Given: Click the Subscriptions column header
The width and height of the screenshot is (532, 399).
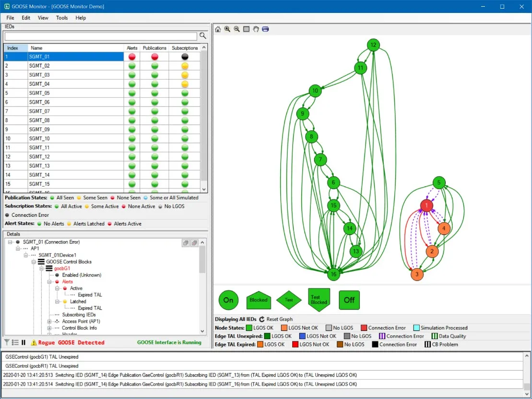Looking at the screenshot, I should point(185,48).
